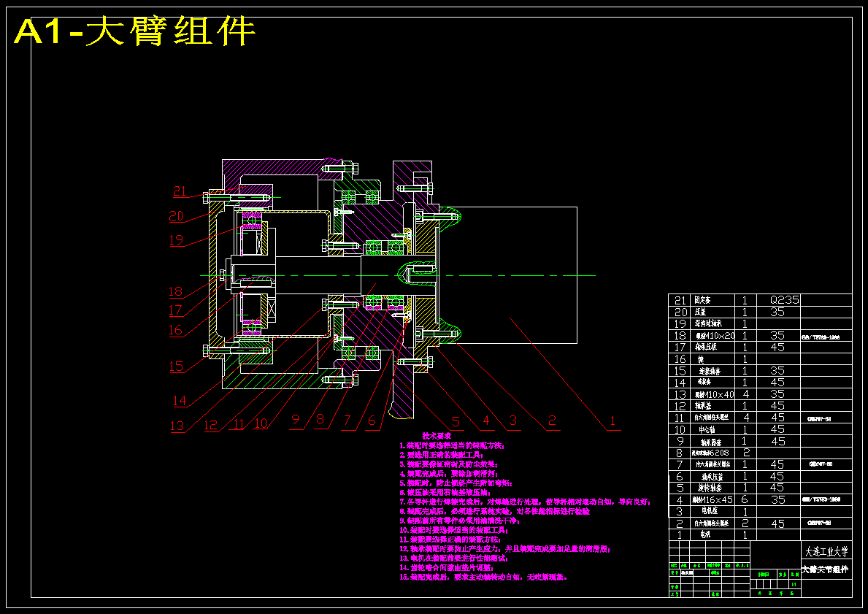
Task: Pick red callout number 12 on drawing
Action: [211, 426]
